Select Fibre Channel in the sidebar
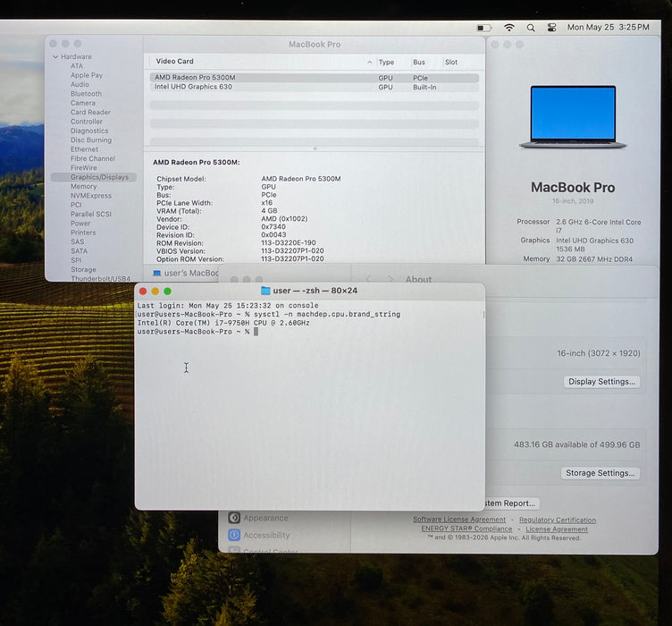Screen dimensions: 672x626 tap(93, 158)
